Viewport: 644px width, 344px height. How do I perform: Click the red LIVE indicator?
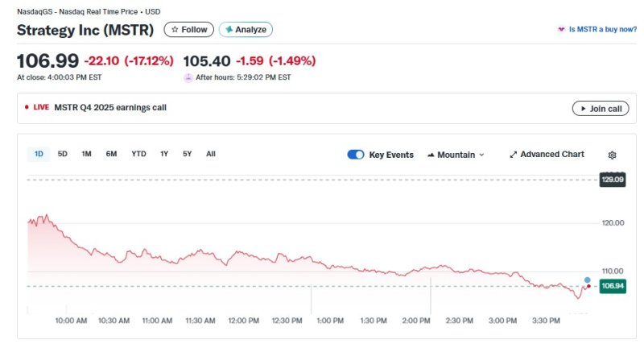click(36, 108)
